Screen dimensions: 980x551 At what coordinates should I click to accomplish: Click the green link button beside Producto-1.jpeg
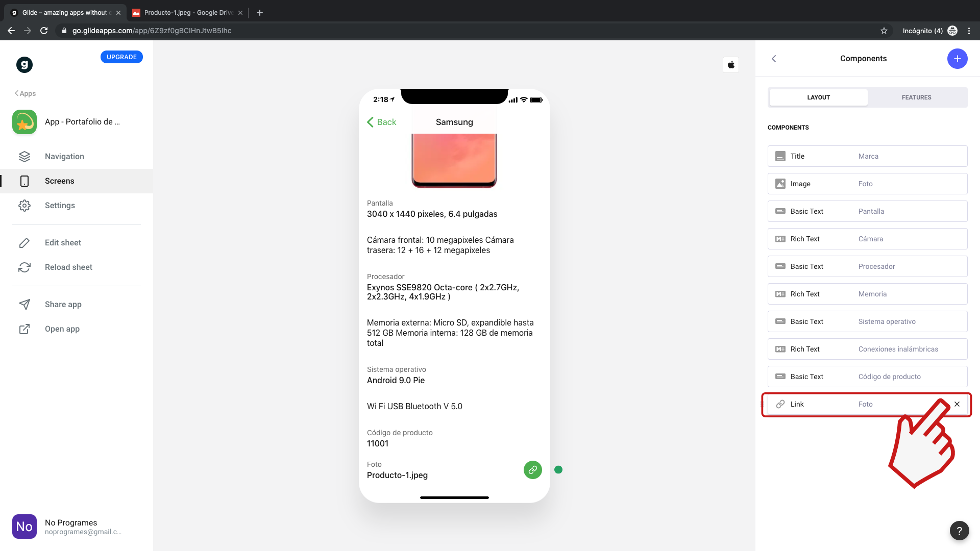533,470
